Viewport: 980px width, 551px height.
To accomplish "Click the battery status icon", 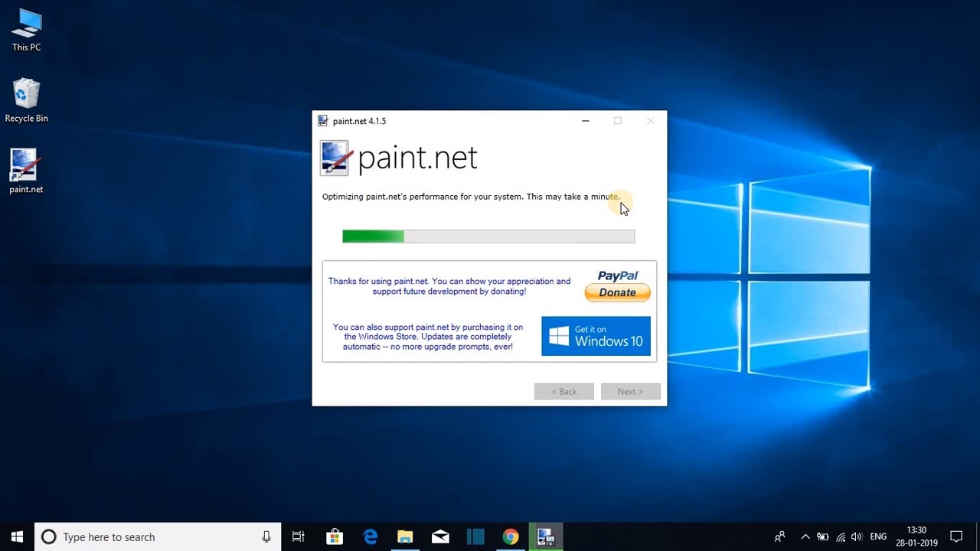I will point(823,536).
